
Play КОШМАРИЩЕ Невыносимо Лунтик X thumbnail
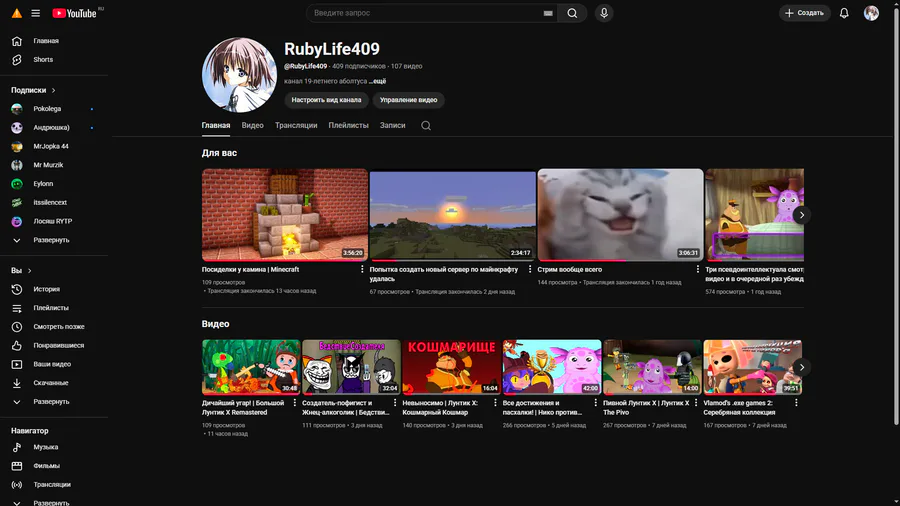coord(452,367)
